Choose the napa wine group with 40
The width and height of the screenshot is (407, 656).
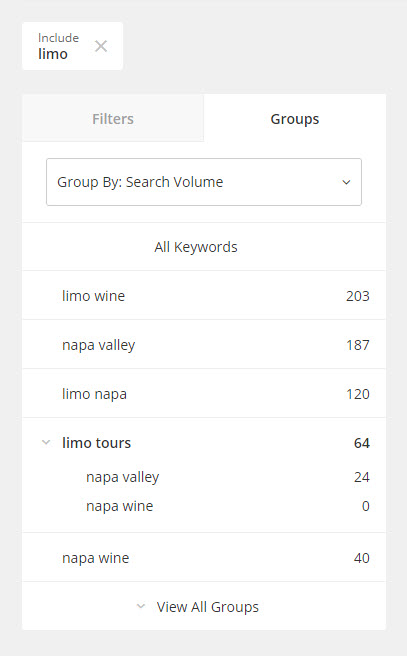tap(204, 558)
